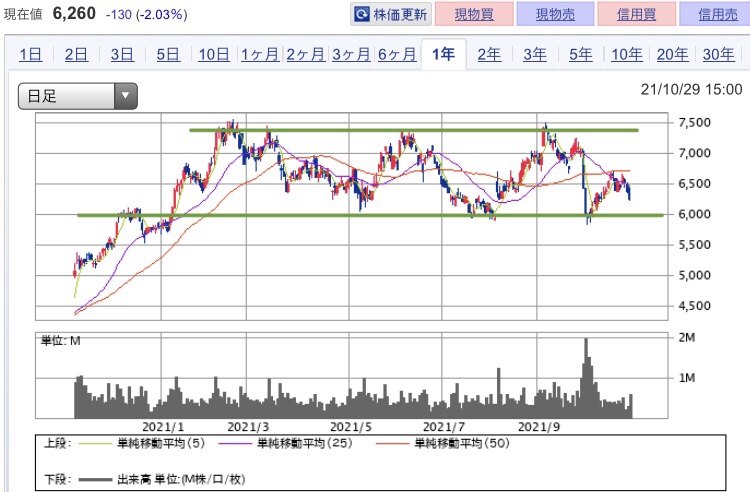Click the 2M volume axis label
This screenshot has width=750, height=492.
click(687, 338)
